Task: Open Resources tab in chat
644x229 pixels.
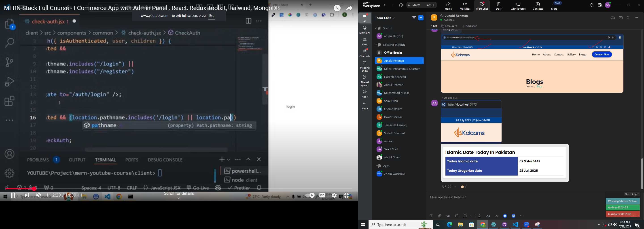Action: [449, 26]
